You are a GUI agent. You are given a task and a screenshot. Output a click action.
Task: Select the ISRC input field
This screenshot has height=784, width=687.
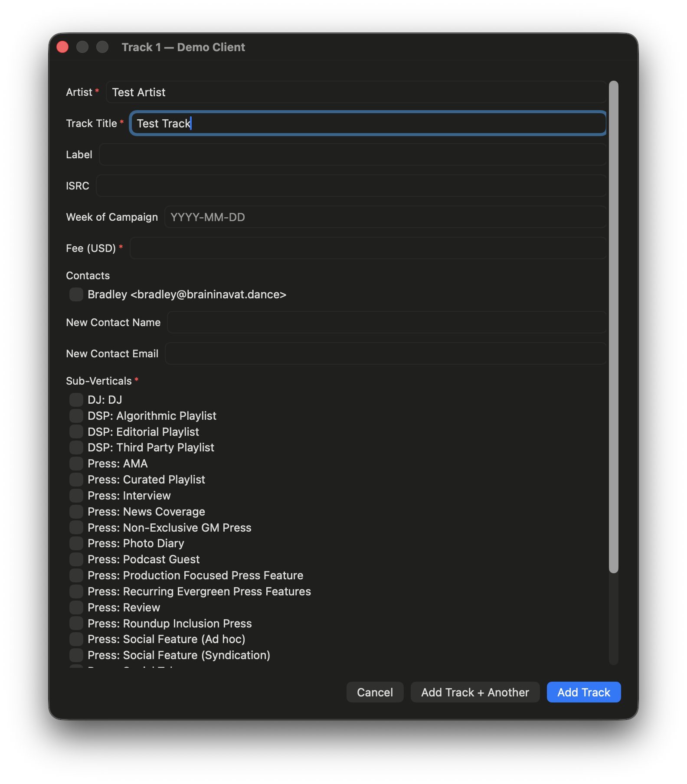tap(351, 186)
